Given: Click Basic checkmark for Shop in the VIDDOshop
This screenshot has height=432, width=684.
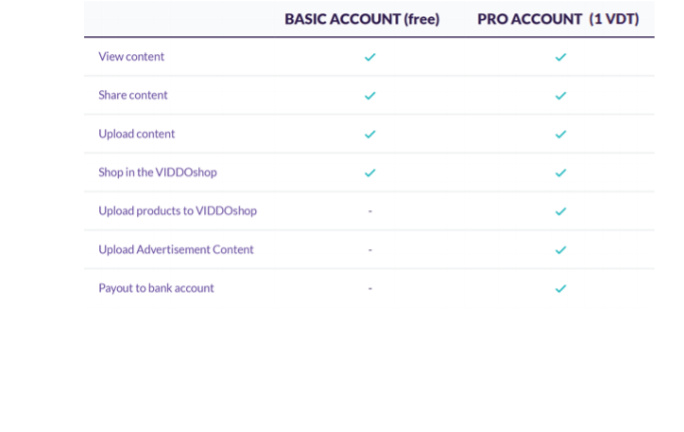Looking at the screenshot, I should pyautogui.click(x=370, y=173).
